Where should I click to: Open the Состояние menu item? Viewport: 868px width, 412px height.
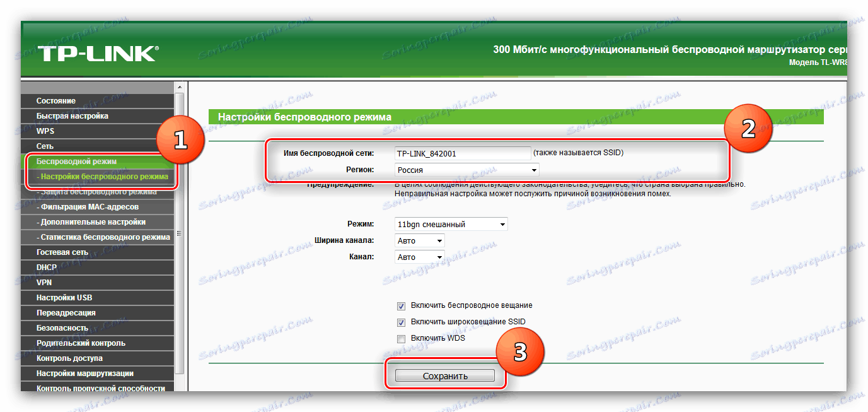(x=97, y=101)
